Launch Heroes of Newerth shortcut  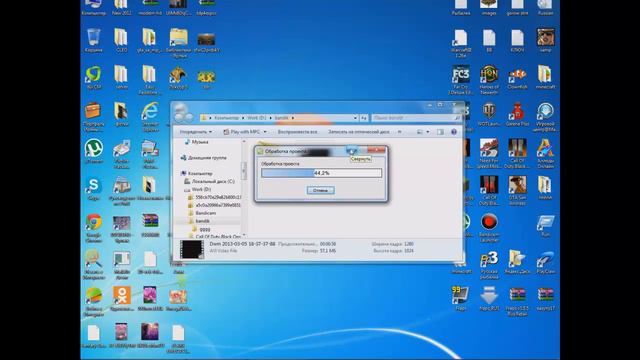pyautogui.click(x=489, y=80)
